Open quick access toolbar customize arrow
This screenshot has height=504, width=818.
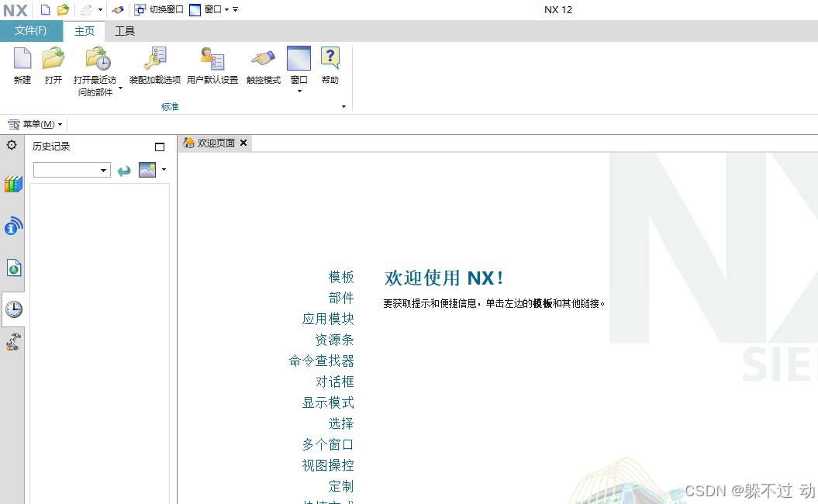(x=235, y=9)
